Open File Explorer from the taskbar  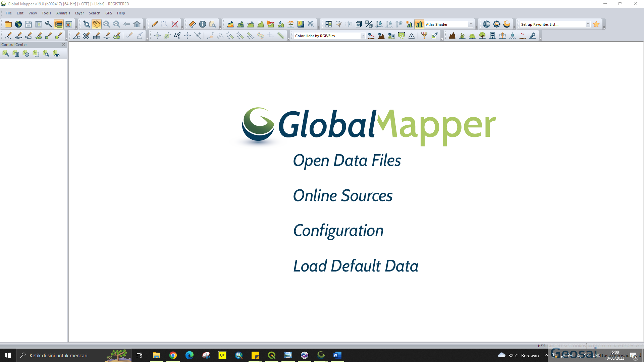pos(157,355)
